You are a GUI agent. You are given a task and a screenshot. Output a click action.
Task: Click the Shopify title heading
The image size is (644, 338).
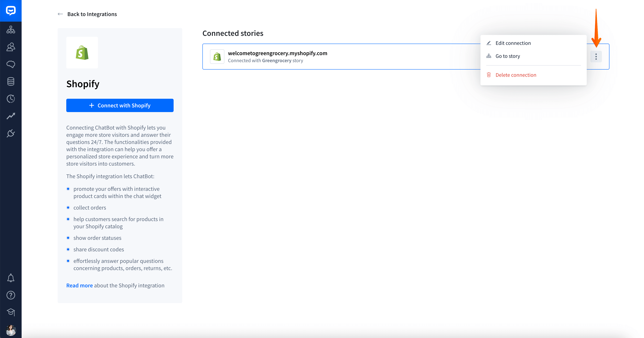83,84
